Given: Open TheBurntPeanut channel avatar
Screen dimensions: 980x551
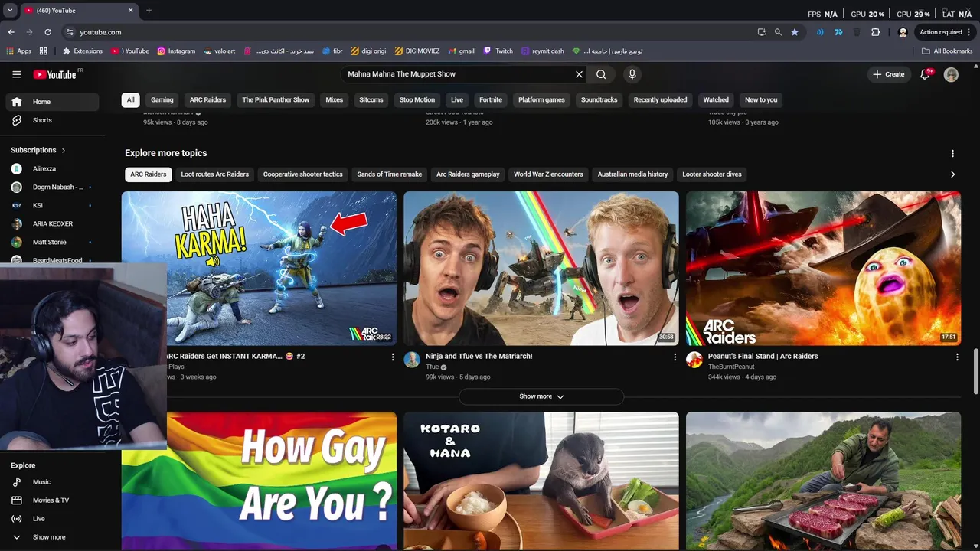Looking at the screenshot, I should coord(694,360).
